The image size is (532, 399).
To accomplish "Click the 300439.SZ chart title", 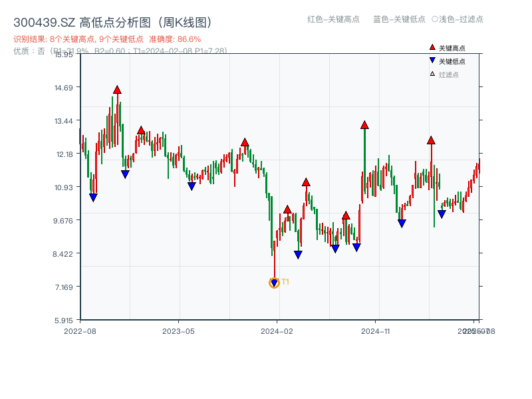I will click(x=112, y=23).
